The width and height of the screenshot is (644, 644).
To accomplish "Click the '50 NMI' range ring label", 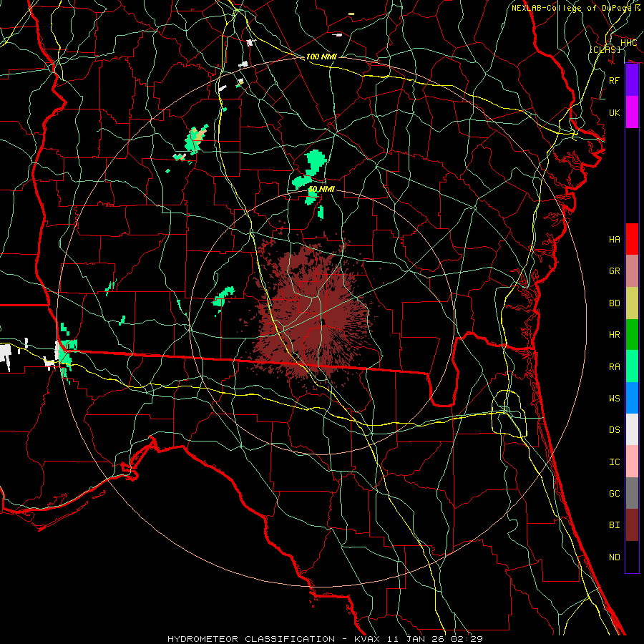I will tap(321, 189).
